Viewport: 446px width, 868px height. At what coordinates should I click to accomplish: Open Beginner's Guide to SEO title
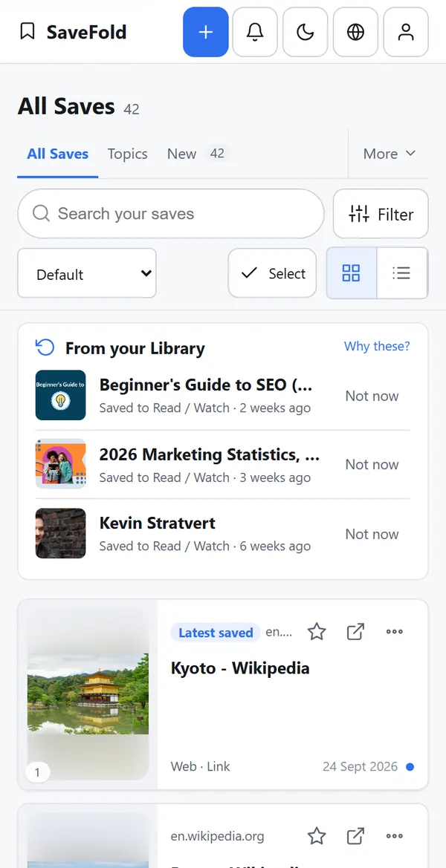[x=206, y=385]
